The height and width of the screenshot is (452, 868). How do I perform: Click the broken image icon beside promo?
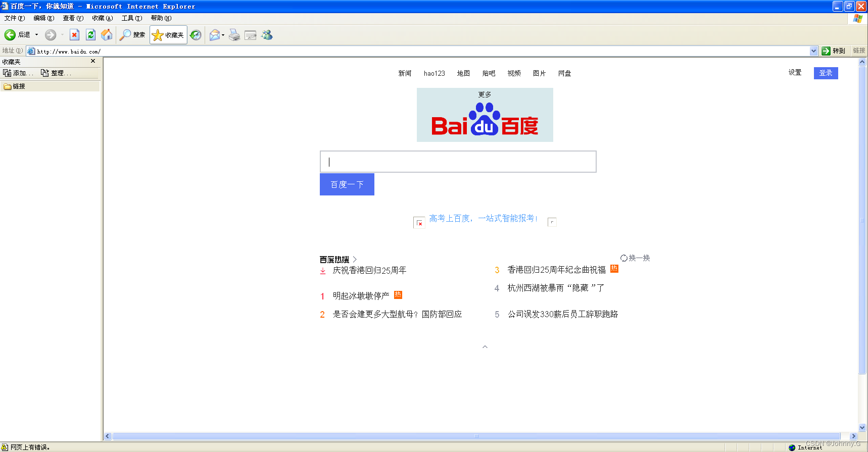point(419,223)
